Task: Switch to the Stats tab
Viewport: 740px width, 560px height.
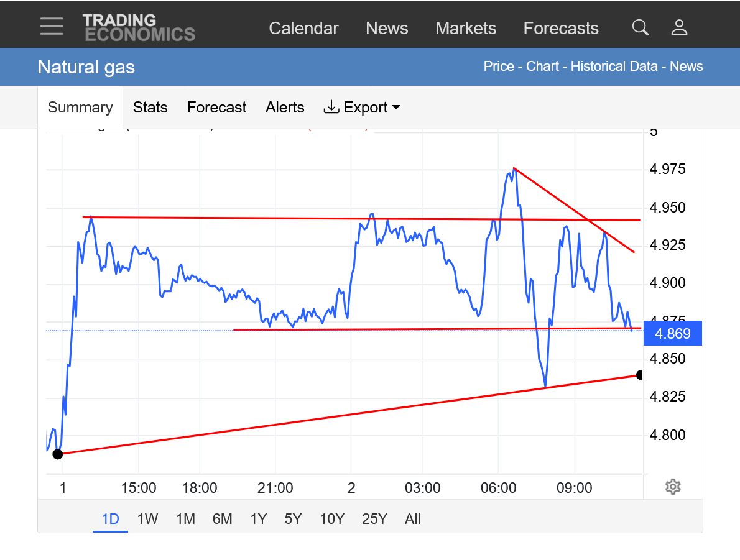Action: (150, 108)
